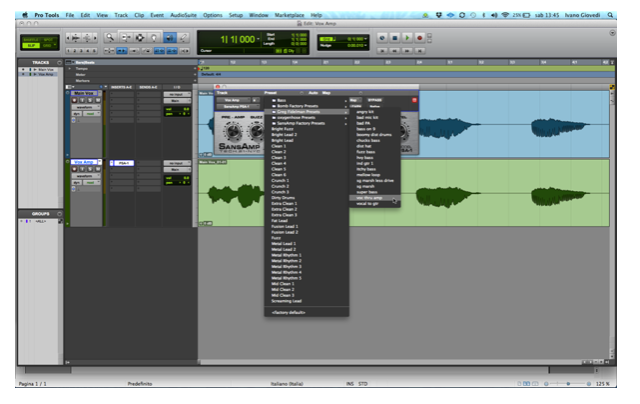The image size is (640, 404).
Task: Solo the Main Vox track
Action: [91, 100]
